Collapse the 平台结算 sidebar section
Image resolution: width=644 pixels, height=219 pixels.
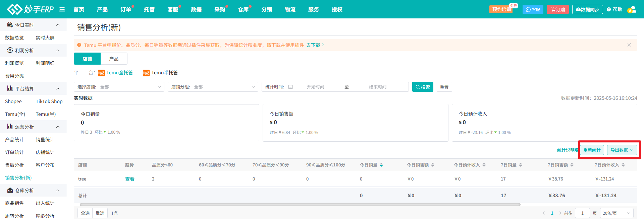click(x=58, y=88)
